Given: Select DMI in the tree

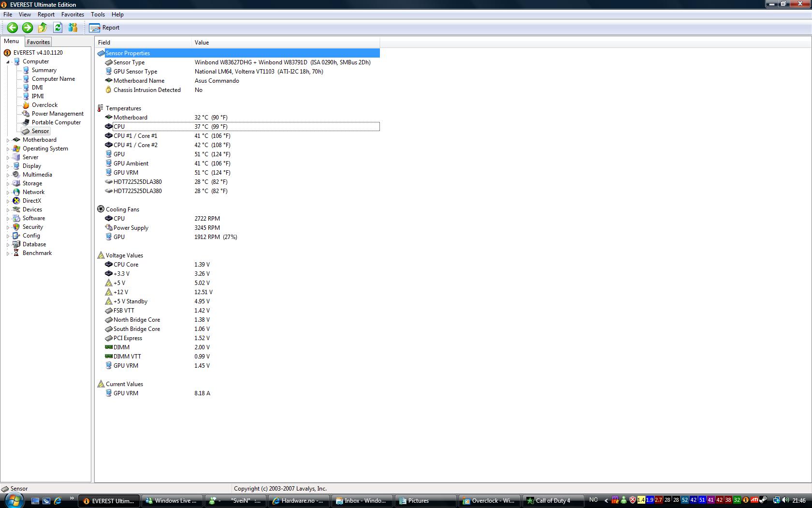Looking at the screenshot, I should pos(37,88).
